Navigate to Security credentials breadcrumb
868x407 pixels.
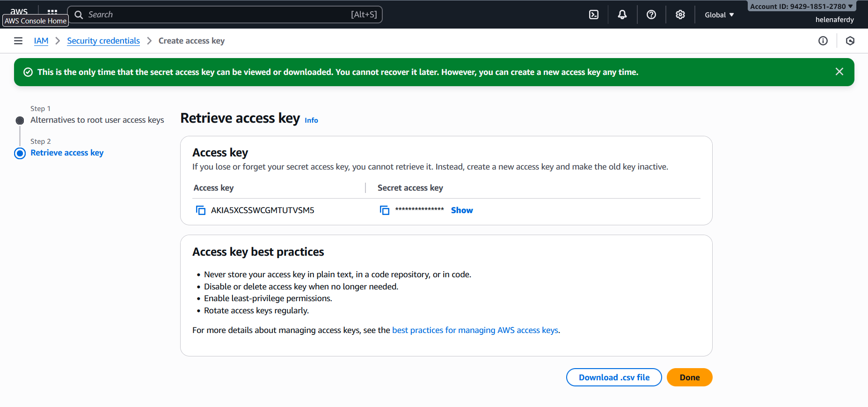103,41
